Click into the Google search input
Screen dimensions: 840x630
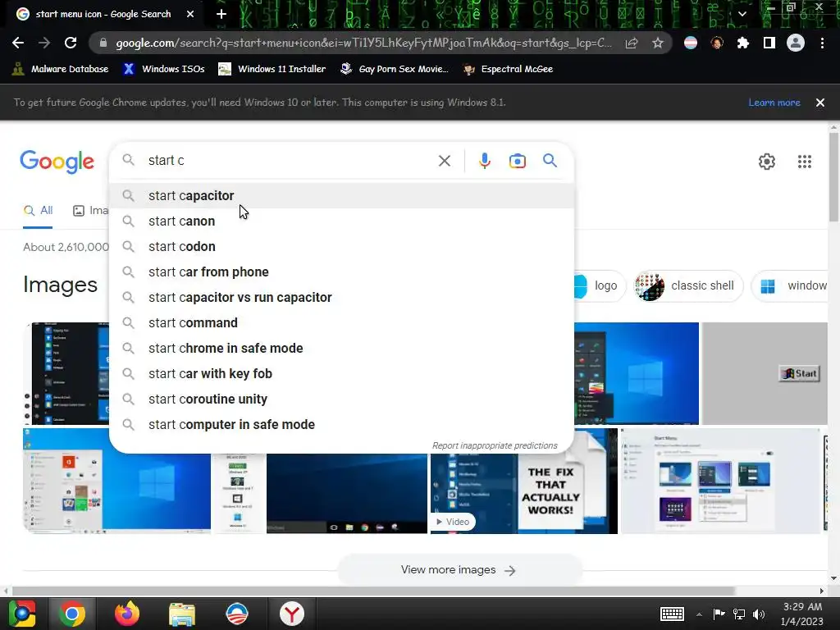coord(290,161)
